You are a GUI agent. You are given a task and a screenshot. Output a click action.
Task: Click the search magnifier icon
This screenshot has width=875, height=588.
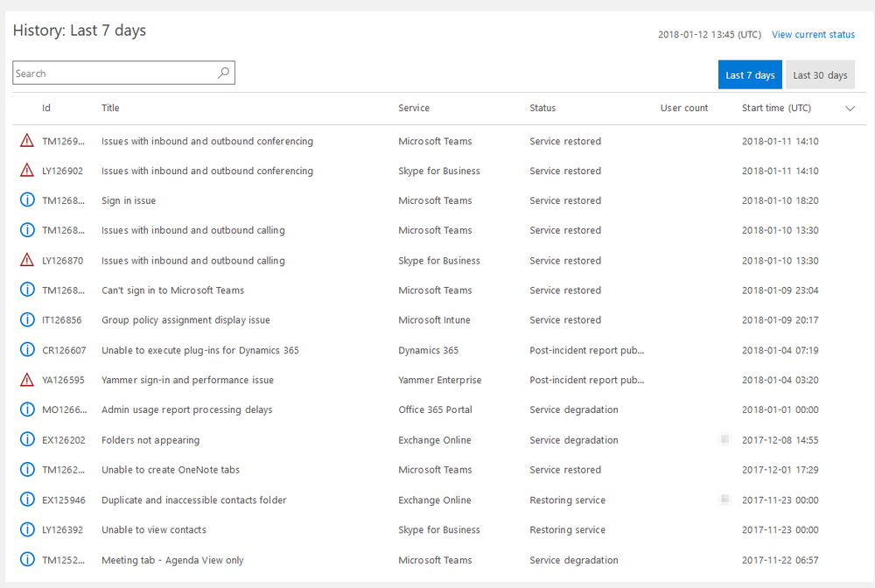click(x=223, y=73)
